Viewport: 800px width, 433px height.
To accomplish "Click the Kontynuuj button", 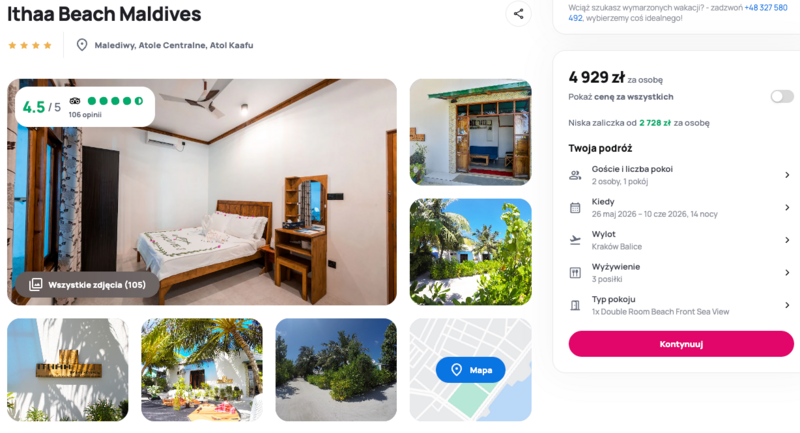I will click(x=681, y=344).
